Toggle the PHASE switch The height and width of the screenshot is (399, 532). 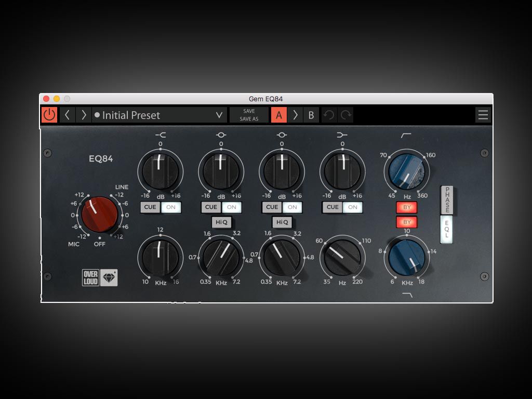click(447, 200)
